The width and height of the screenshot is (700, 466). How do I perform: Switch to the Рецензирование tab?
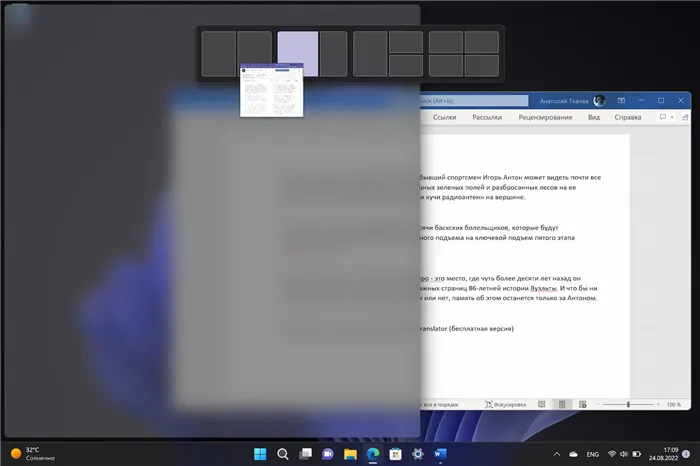(546, 117)
